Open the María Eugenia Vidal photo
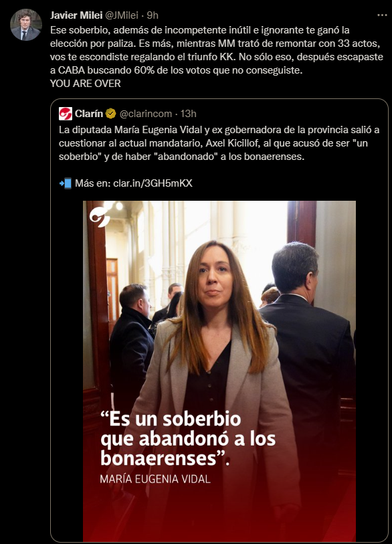 tap(219, 371)
